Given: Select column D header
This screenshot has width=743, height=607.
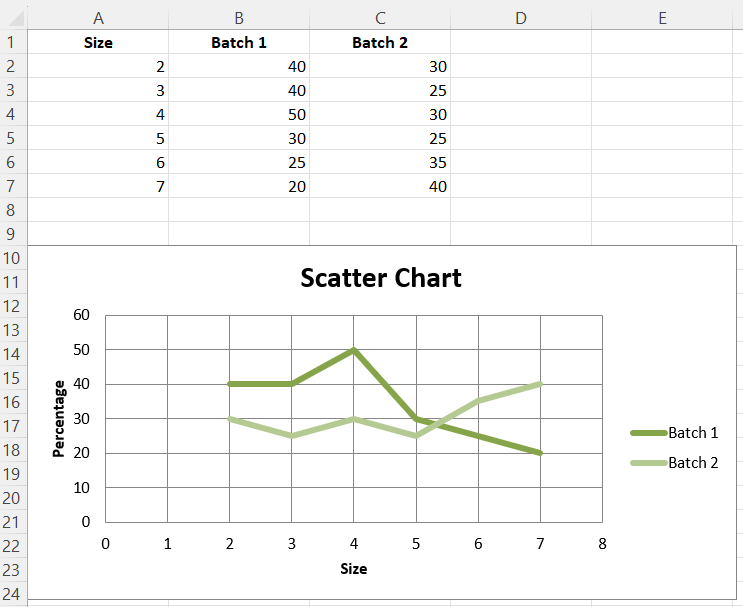Looking at the screenshot, I should [x=521, y=18].
